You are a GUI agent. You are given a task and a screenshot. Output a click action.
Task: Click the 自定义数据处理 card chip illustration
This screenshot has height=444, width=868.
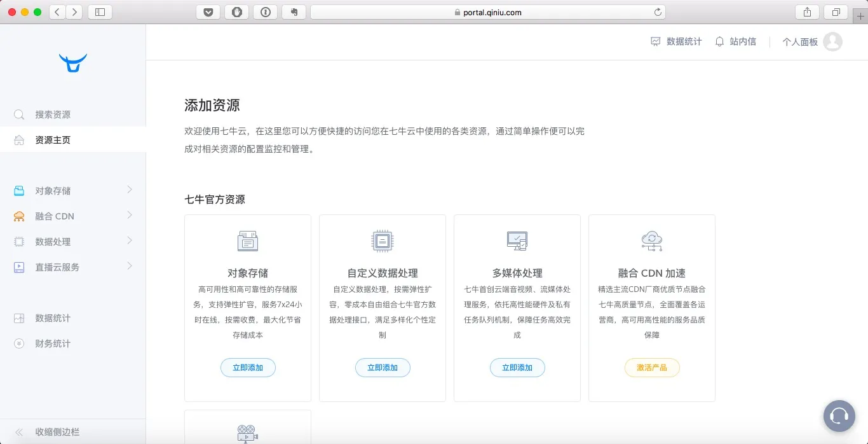point(383,241)
